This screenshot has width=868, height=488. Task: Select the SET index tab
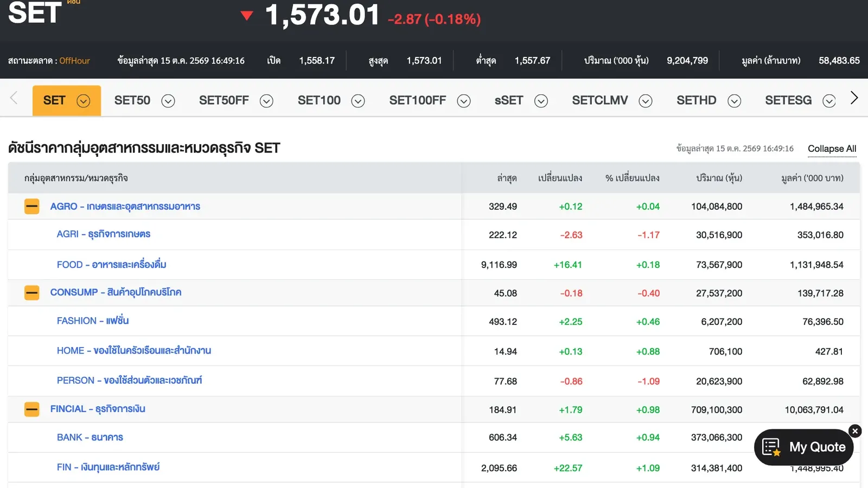tap(54, 100)
